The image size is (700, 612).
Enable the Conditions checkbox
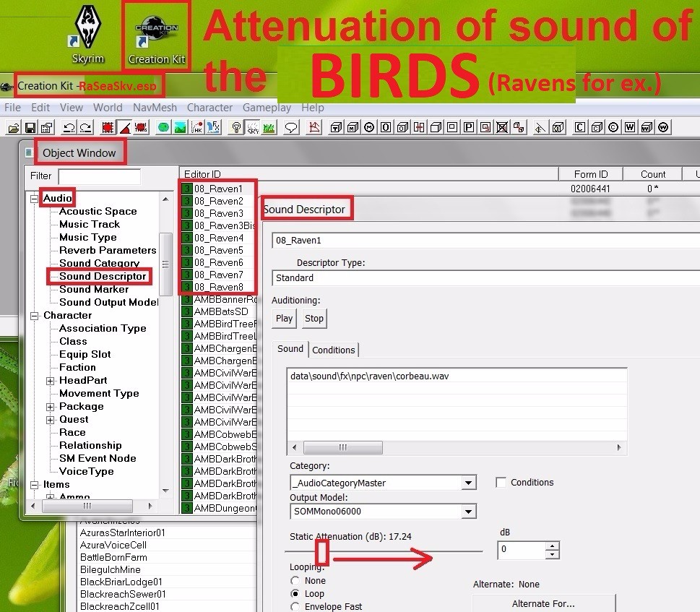pyautogui.click(x=501, y=483)
